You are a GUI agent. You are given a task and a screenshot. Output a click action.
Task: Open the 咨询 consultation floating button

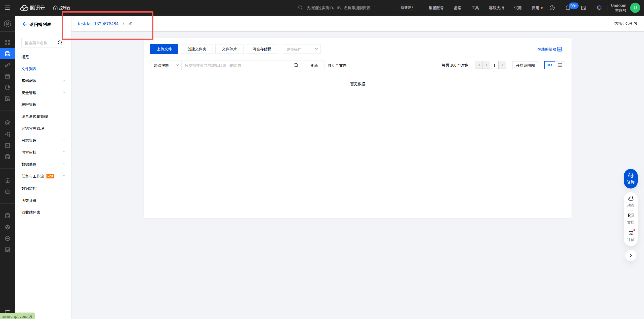(x=630, y=178)
